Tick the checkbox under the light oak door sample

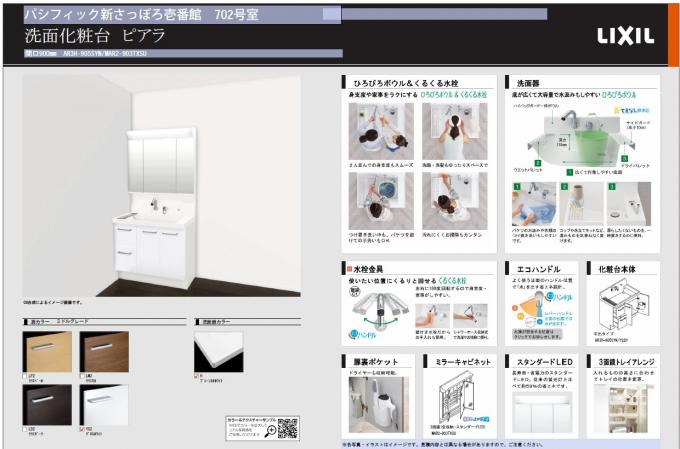[x=25, y=376]
